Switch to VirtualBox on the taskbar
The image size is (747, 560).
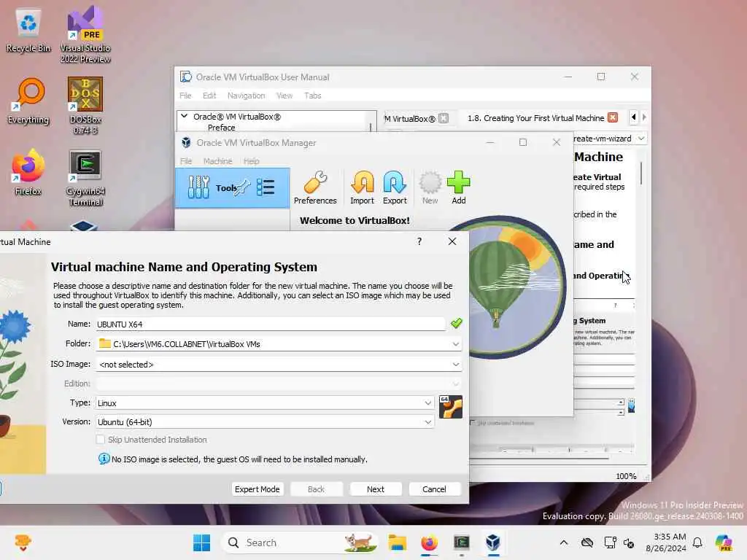point(493,542)
